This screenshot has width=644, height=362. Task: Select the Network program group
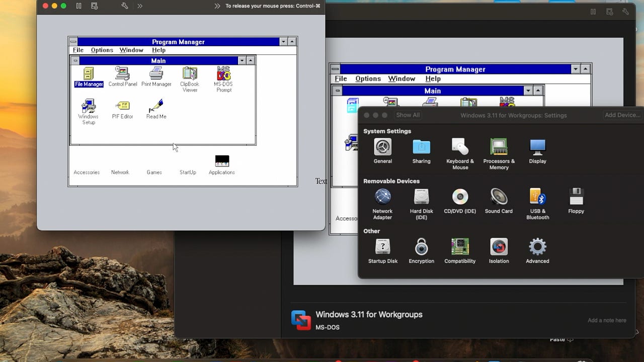pos(120,172)
